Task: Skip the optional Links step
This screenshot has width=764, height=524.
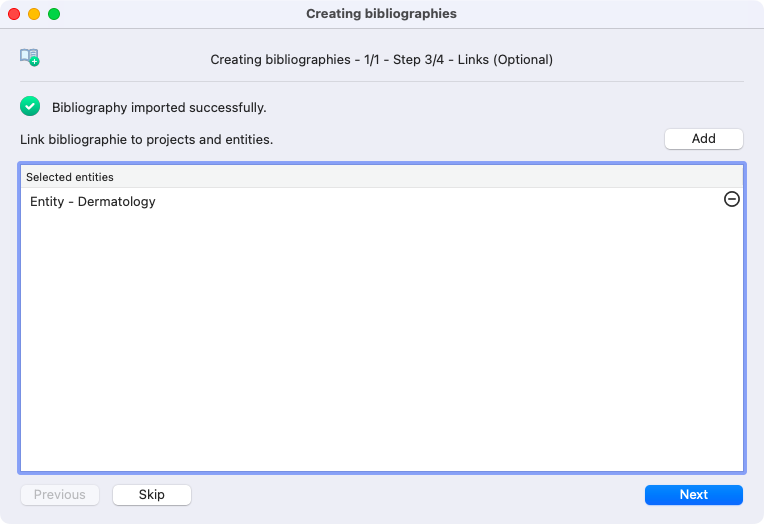Action: [x=152, y=495]
